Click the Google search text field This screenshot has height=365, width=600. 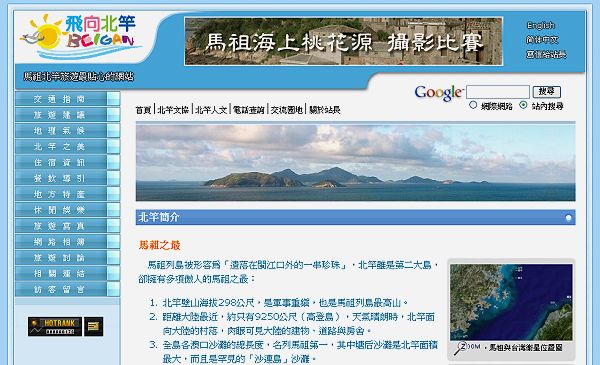click(498, 92)
